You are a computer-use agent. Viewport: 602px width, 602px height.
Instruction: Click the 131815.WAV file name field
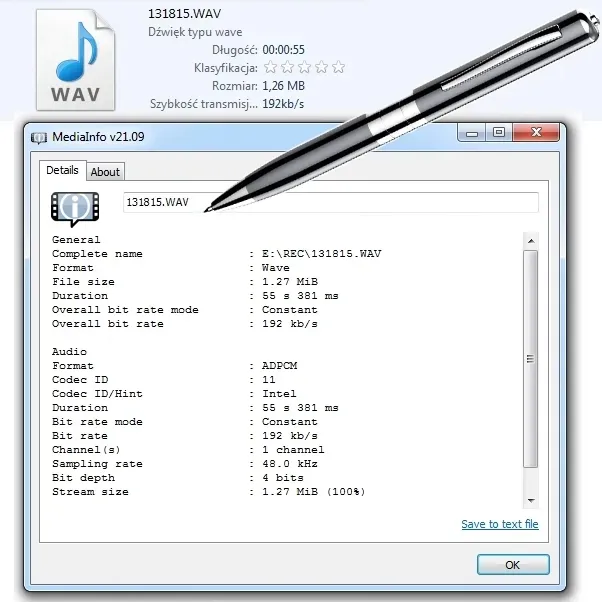coord(331,202)
